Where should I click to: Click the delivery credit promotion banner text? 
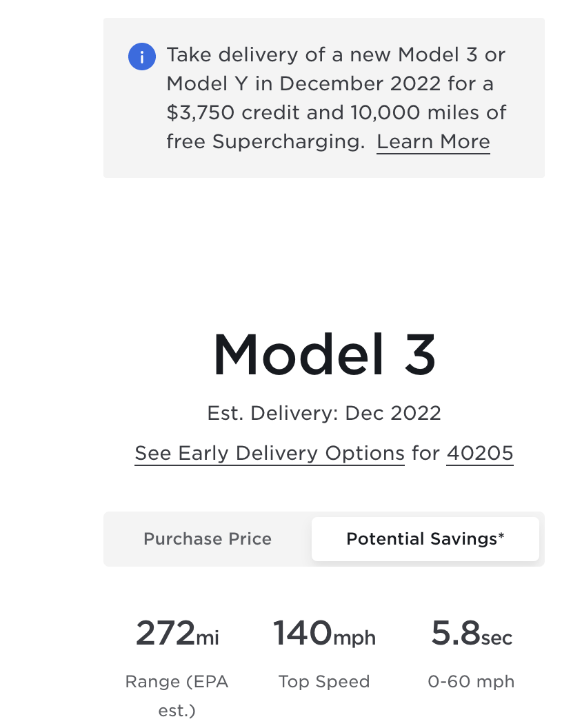(x=337, y=98)
